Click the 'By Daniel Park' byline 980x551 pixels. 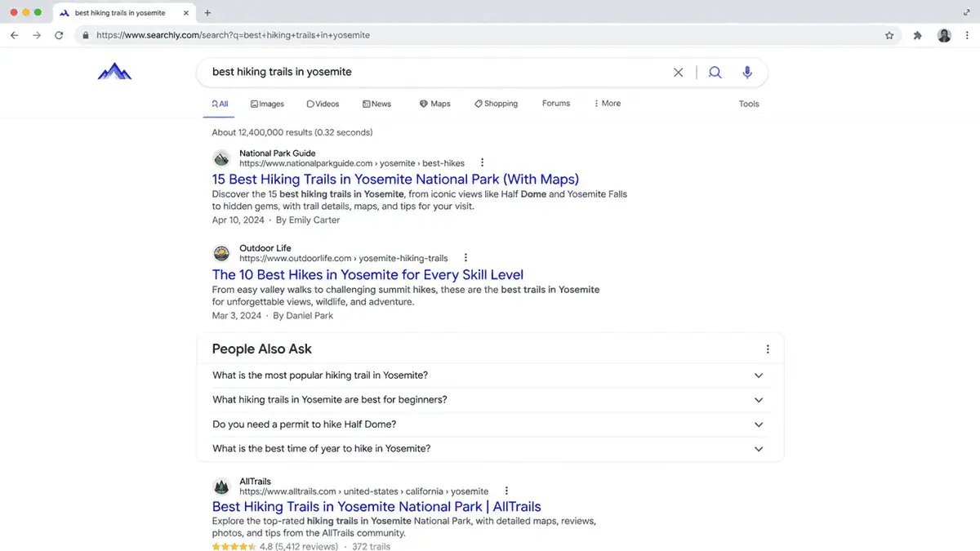pyautogui.click(x=303, y=316)
